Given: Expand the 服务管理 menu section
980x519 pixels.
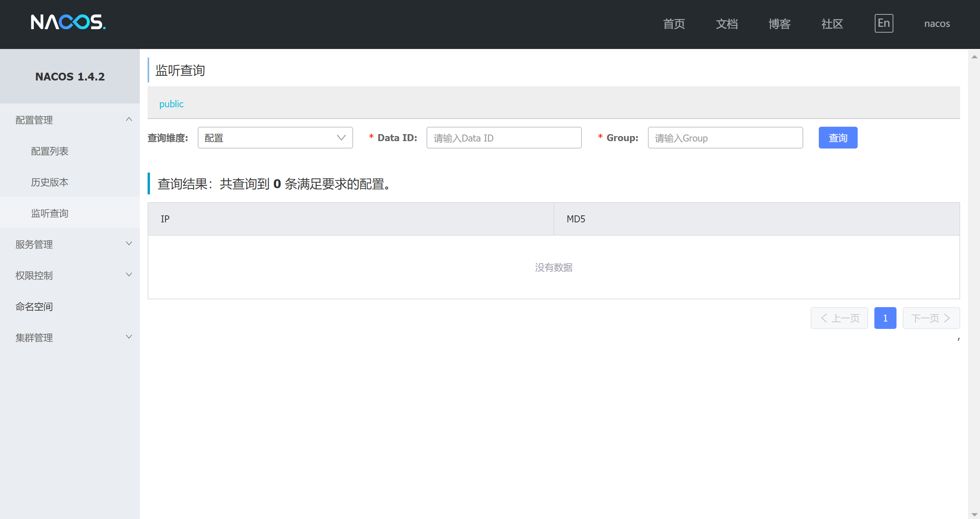Looking at the screenshot, I should pos(70,244).
